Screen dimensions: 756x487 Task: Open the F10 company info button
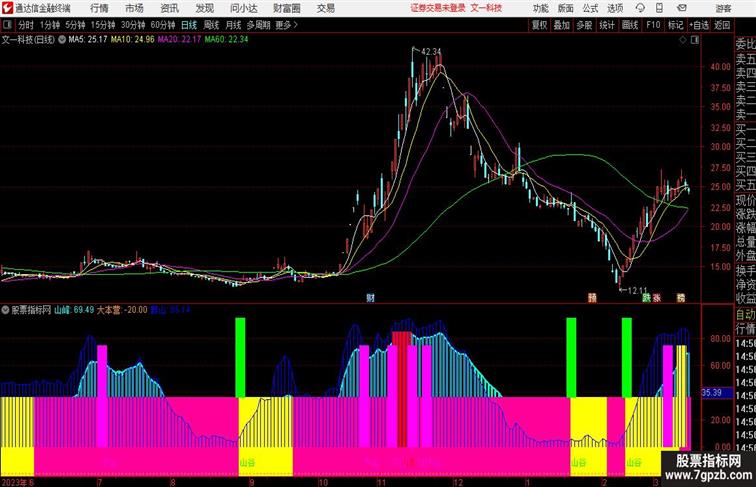pos(653,25)
